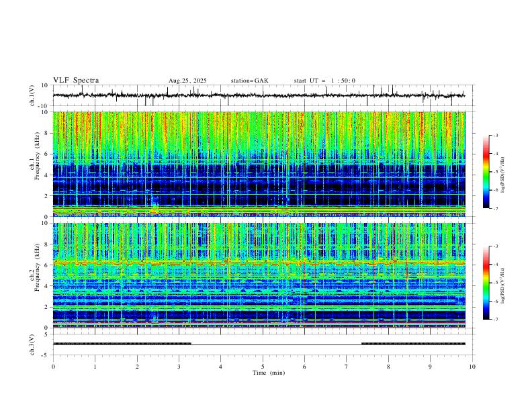Click the "station=GAK" header label

[x=249, y=81]
